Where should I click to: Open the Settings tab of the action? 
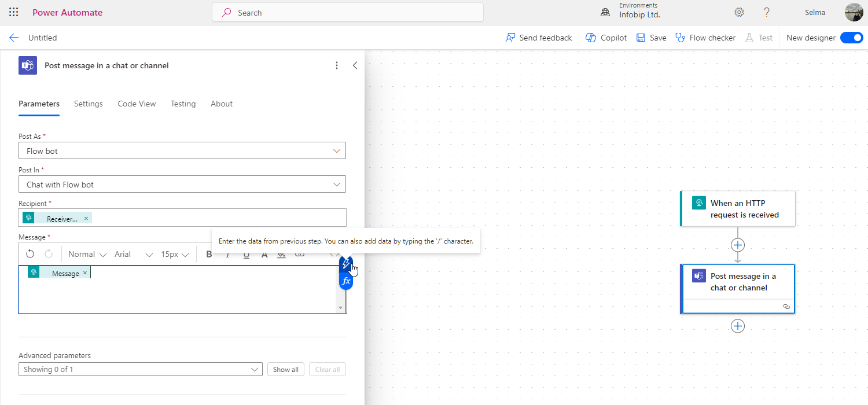(88, 104)
